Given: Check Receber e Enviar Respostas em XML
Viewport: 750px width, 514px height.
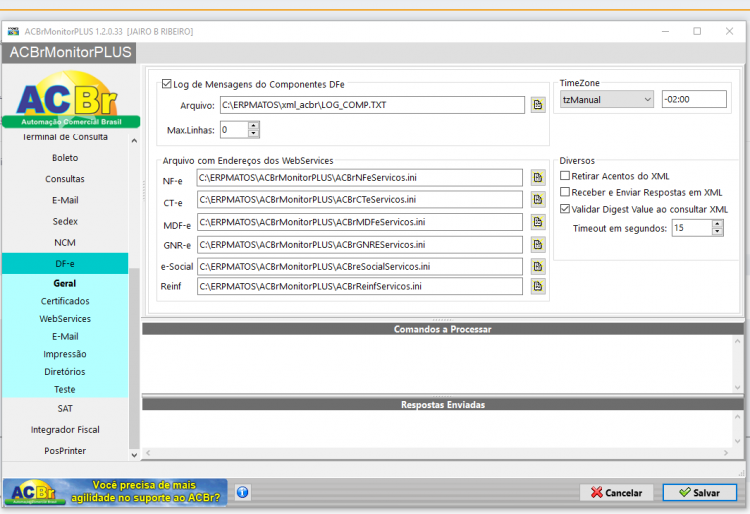Looking at the screenshot, I should pyautogui.click(x=565, y=192).
